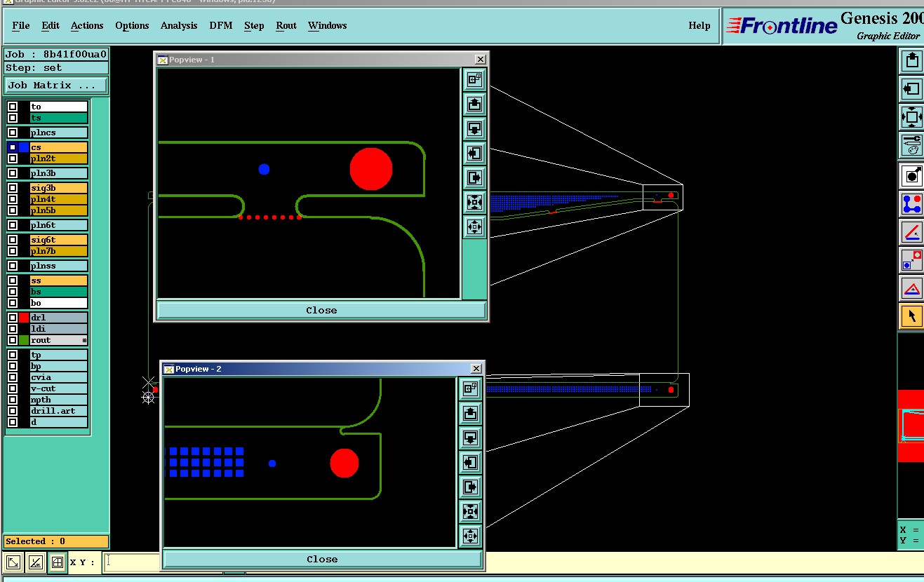Click the pan-right icon in Popview 1
The height and width of the screenshot is (582, 924).
474,177
